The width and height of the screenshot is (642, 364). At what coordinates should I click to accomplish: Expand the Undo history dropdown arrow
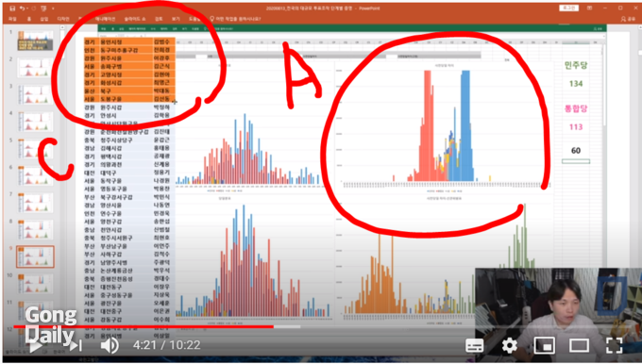[27, 8]
